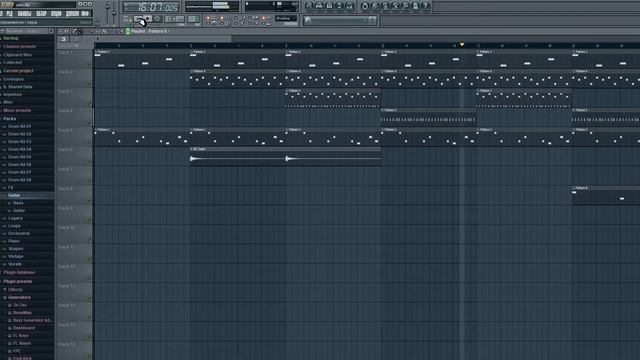Click the button at the right of the Browser header
This screenshot has height=360, width=640.
[x=51, y=31]
